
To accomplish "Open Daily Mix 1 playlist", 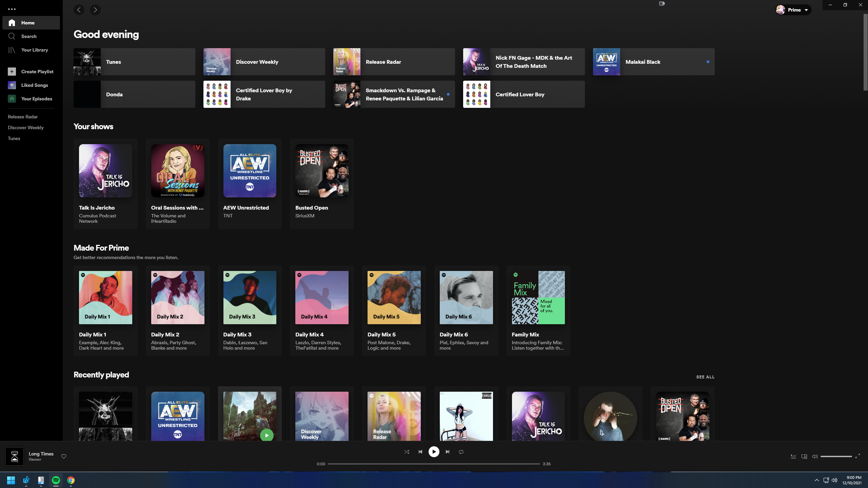I will [x=105, y=311].
